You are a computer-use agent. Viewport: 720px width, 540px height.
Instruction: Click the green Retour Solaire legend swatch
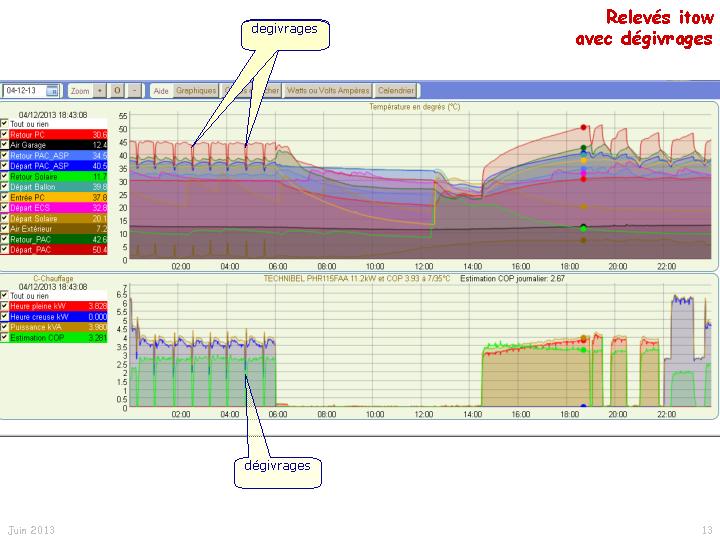pyautogui.click(x=58, y=177)
